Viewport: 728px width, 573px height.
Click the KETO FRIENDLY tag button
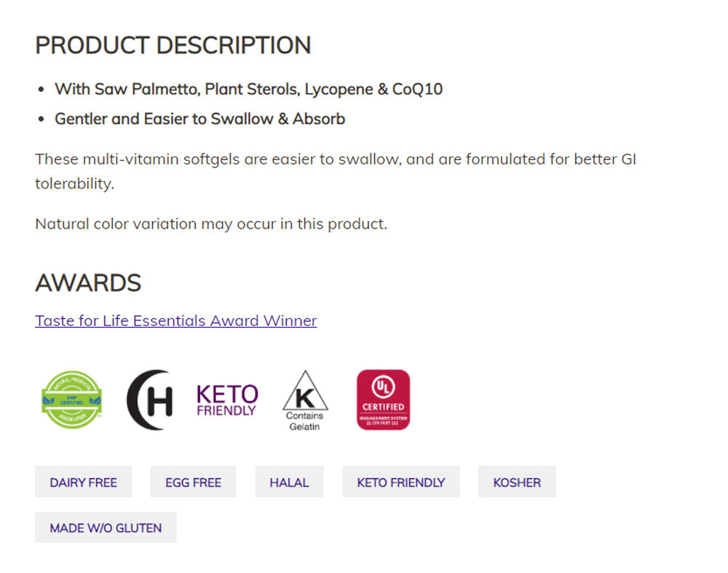[x=400, y=482]
